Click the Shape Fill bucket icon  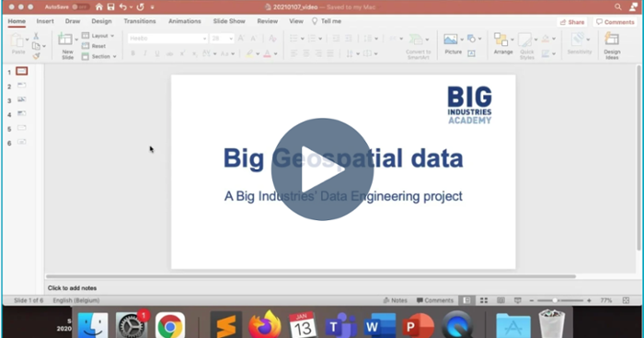(x=546, y=39)
